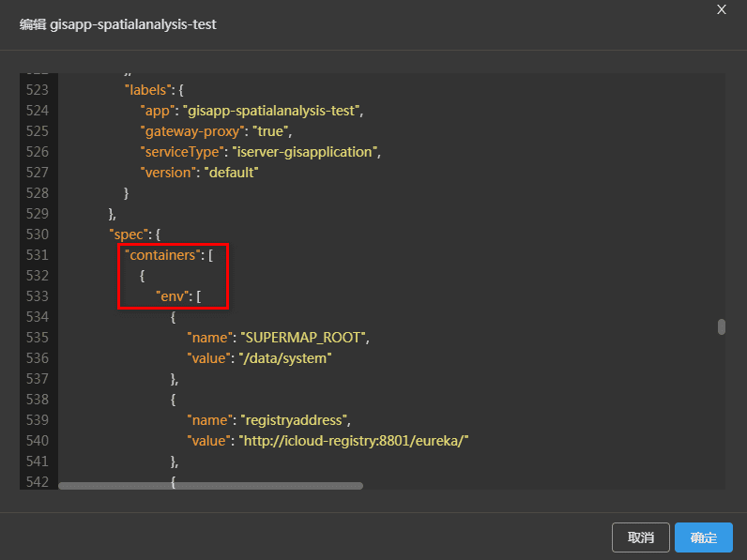Viewport: 747px width, 560px height.
Task: Click "value" key on line 536
Action: point(208,358)
